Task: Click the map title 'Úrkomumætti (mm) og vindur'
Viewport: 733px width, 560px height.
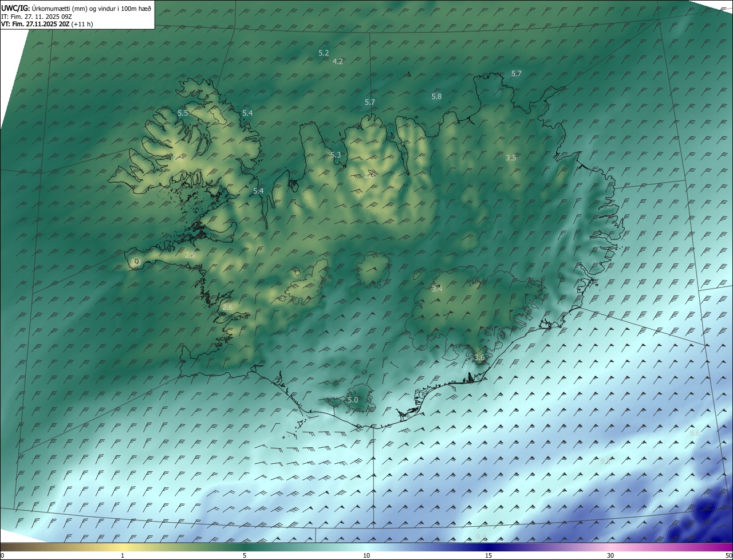Action: pos(74,8)
